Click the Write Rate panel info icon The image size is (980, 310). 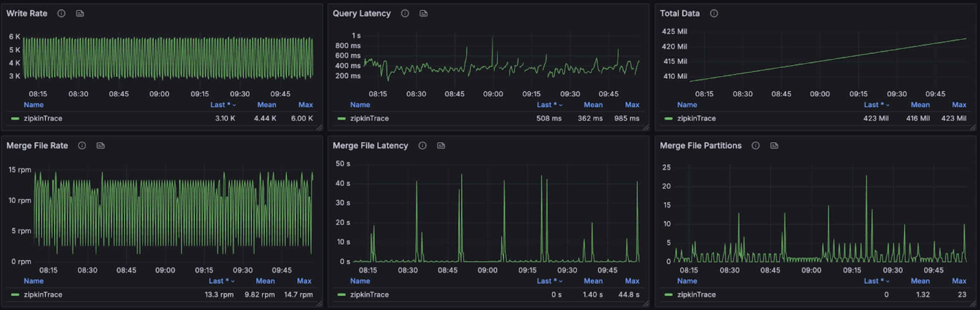[61, 14]
